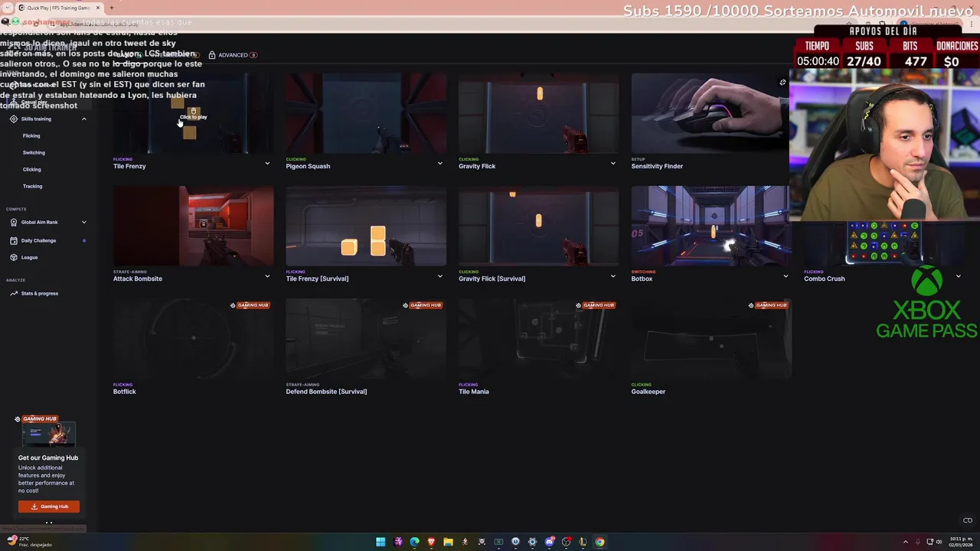Open Tracking under Skills training
This screenshot has width=980, height=551.
tap(32, 186)
